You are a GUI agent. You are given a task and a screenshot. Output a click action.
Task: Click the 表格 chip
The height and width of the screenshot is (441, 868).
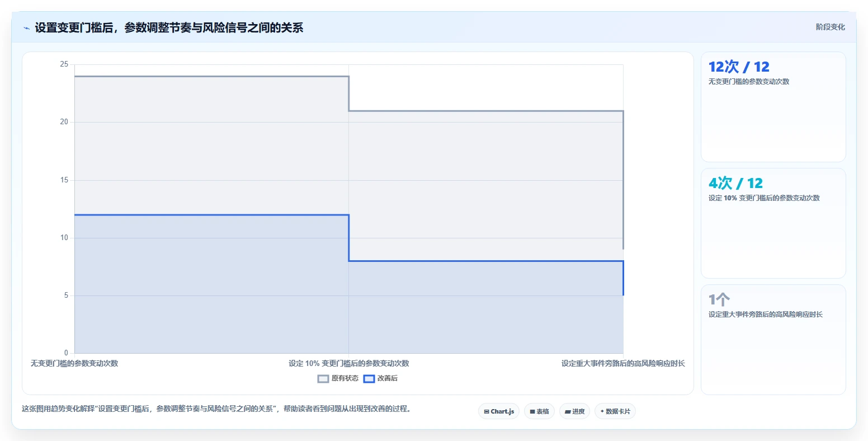click(539, 411)
